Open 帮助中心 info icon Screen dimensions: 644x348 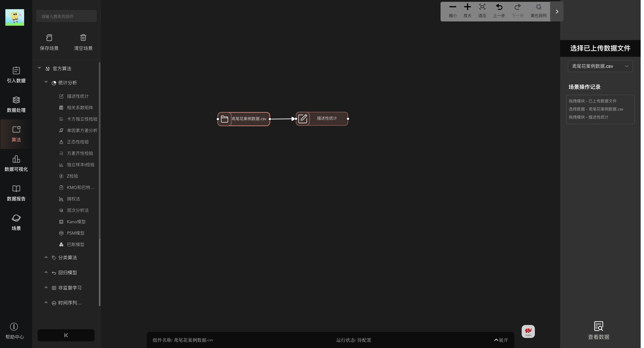pyautogui.click(x=14, y=327)
